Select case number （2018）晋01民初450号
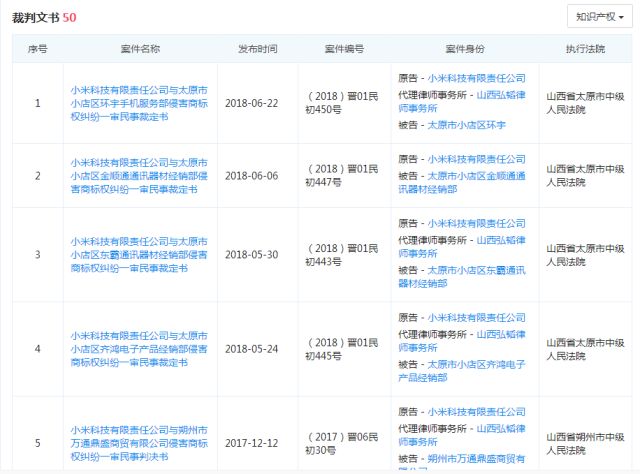The width and height of the screenshot is (640, 474). [342, 103]
